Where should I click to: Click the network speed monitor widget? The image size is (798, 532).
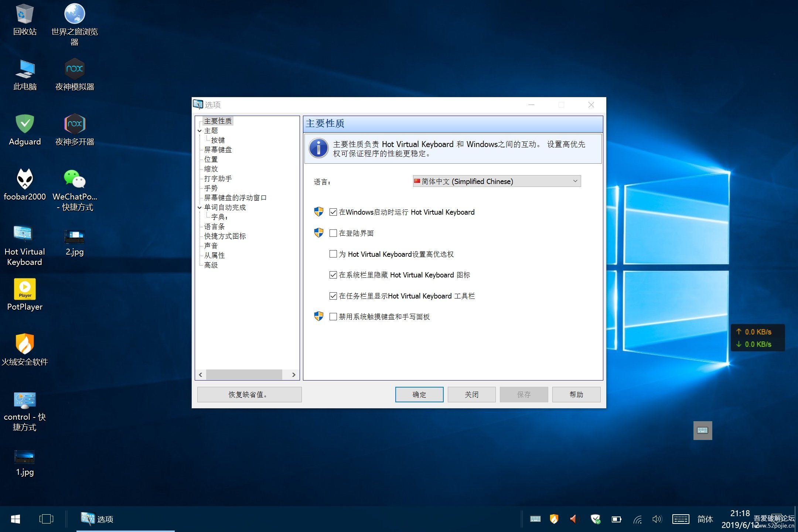758,338
